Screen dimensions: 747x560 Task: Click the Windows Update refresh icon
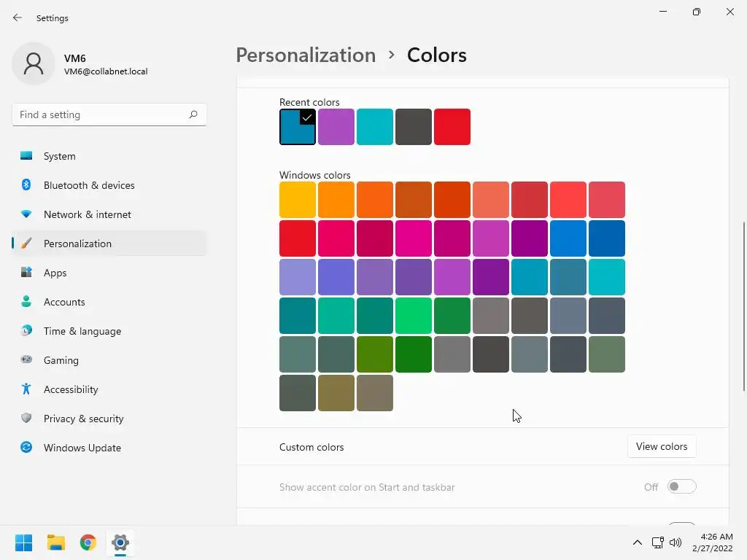click(26, 448)
